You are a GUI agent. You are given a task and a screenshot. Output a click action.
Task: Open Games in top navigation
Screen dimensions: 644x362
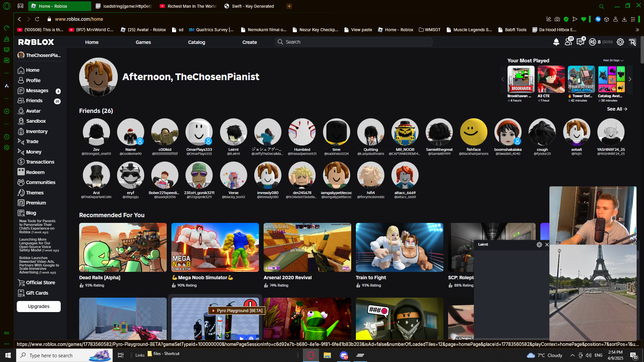click(x=143, y=42)
